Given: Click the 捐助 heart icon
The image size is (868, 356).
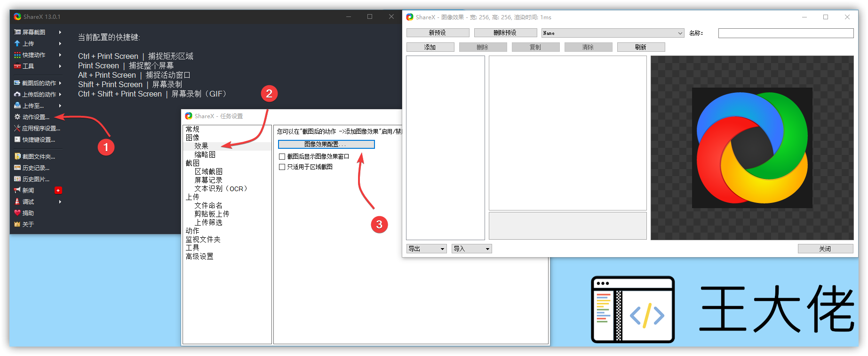Looking at the screenshot, I should click(17, 213).
